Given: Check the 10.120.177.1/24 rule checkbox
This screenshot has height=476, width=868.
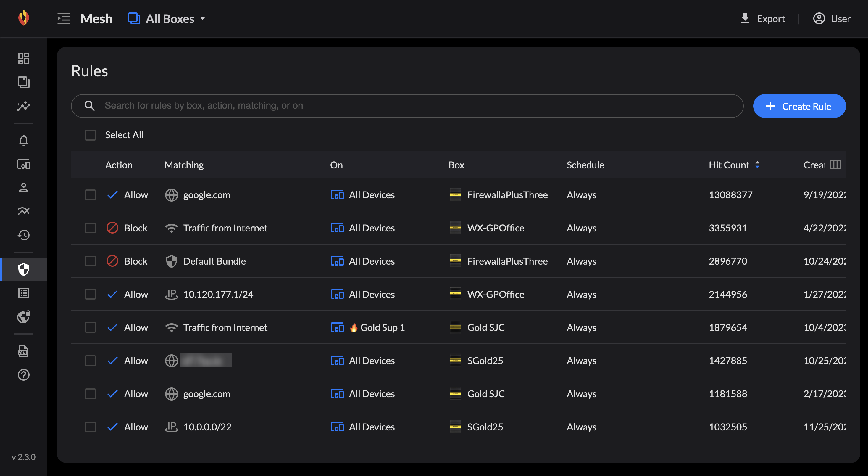Looking at the screenshot, I should tap(90, 294).
